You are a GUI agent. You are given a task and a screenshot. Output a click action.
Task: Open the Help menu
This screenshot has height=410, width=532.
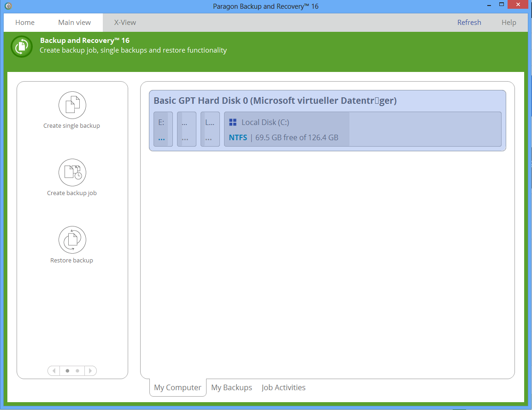tap(508, 22)
